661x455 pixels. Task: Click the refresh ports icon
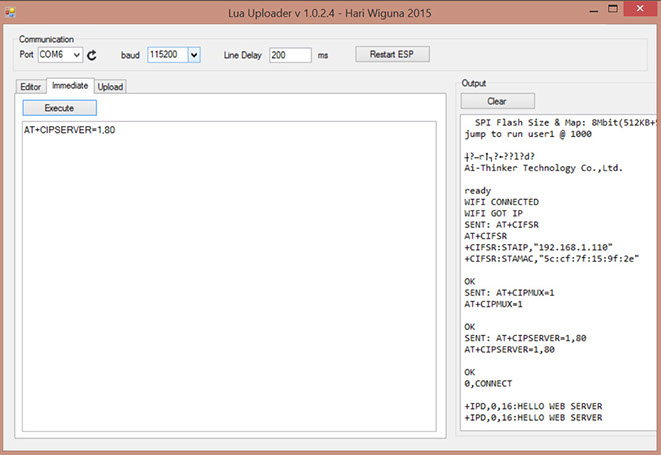pyautogui.click(x=92, y=55)
